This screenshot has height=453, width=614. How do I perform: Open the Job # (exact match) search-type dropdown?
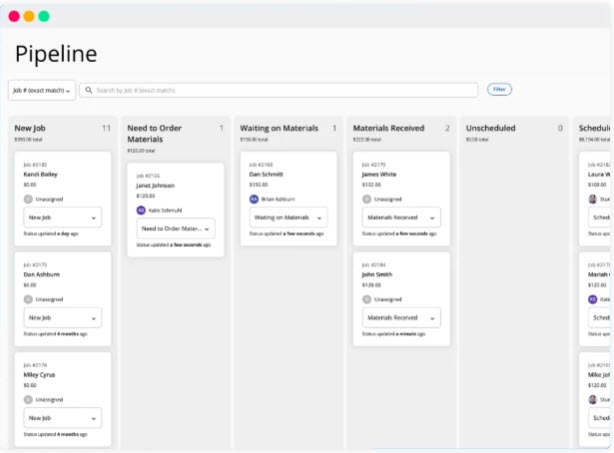pos(42,90)
